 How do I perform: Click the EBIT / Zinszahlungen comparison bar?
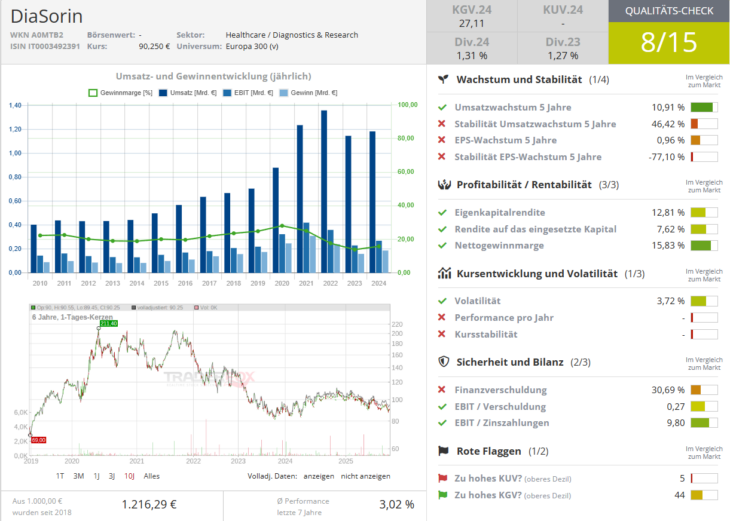[704, 423]
